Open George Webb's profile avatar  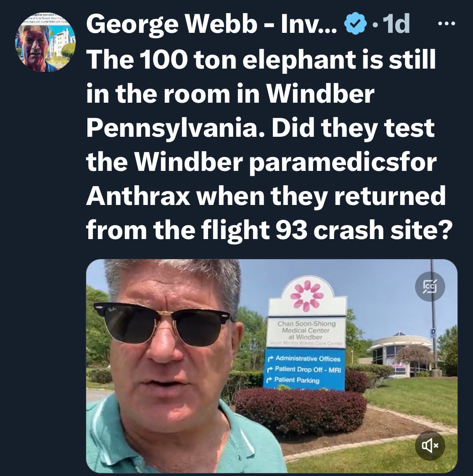tap(45, 43)
